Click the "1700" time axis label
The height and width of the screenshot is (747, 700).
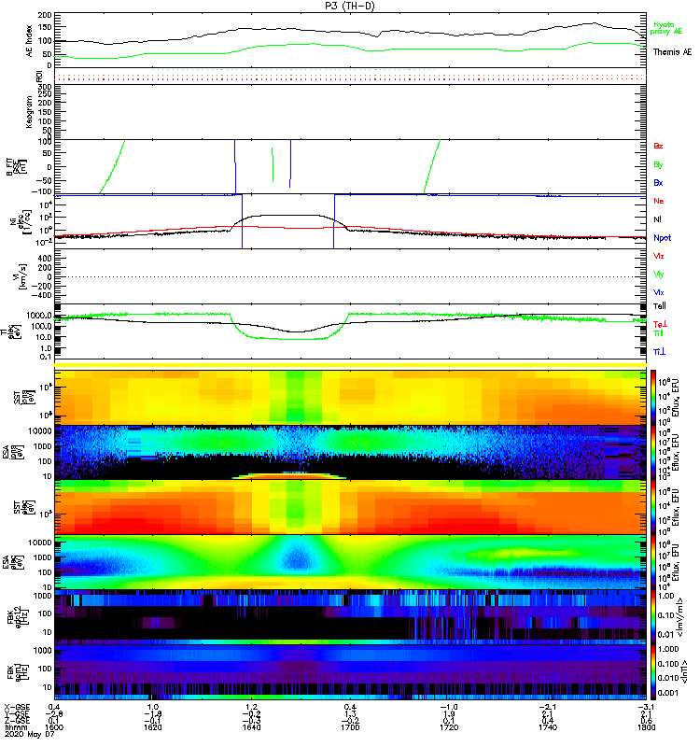click(x=350, y=727)
